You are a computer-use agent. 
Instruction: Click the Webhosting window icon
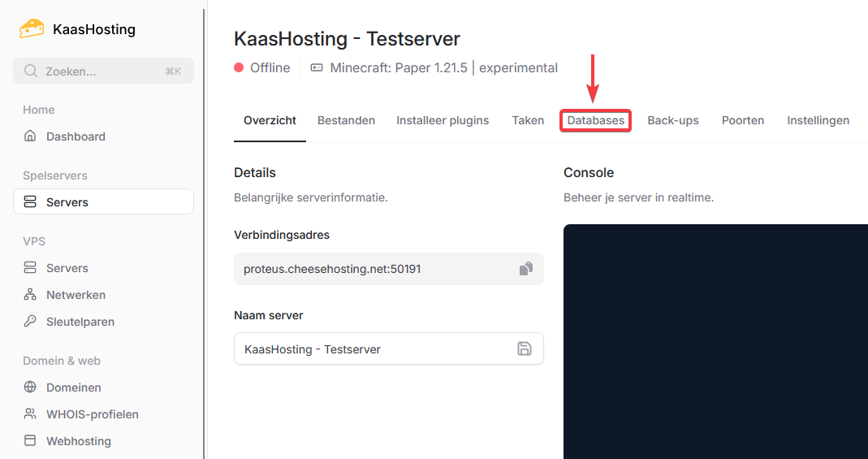pyautogui.click(x=30, y=441)
